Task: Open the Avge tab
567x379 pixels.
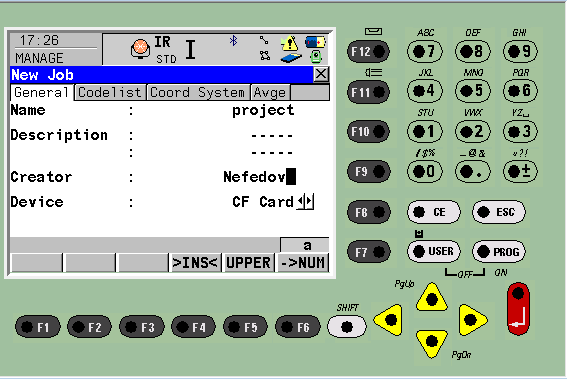Action: [270, 93]
